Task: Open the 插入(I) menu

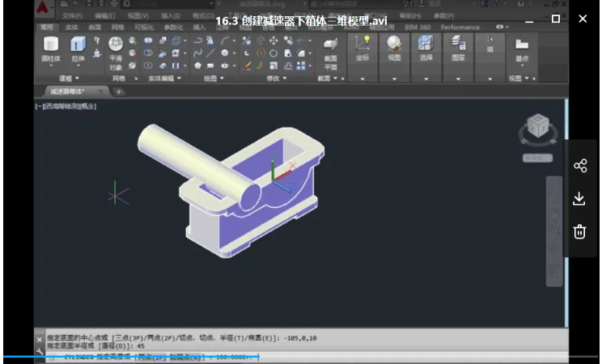Action: pos(171,16)
